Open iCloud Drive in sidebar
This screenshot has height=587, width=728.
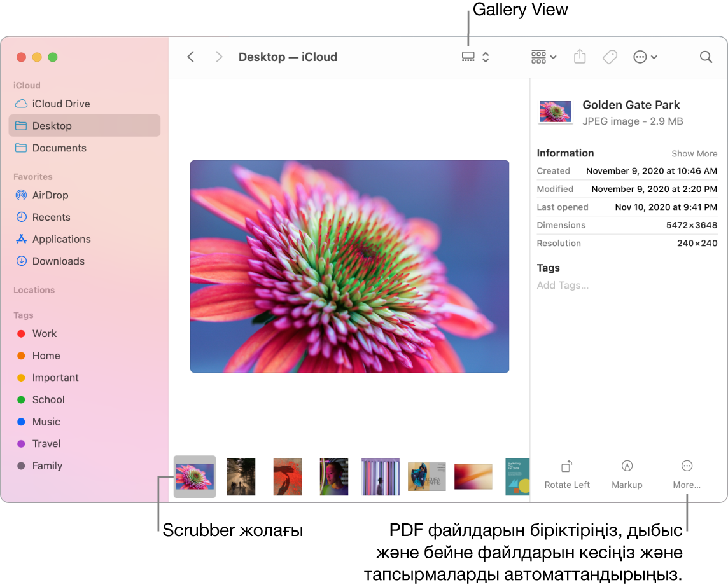coord(85,104)
